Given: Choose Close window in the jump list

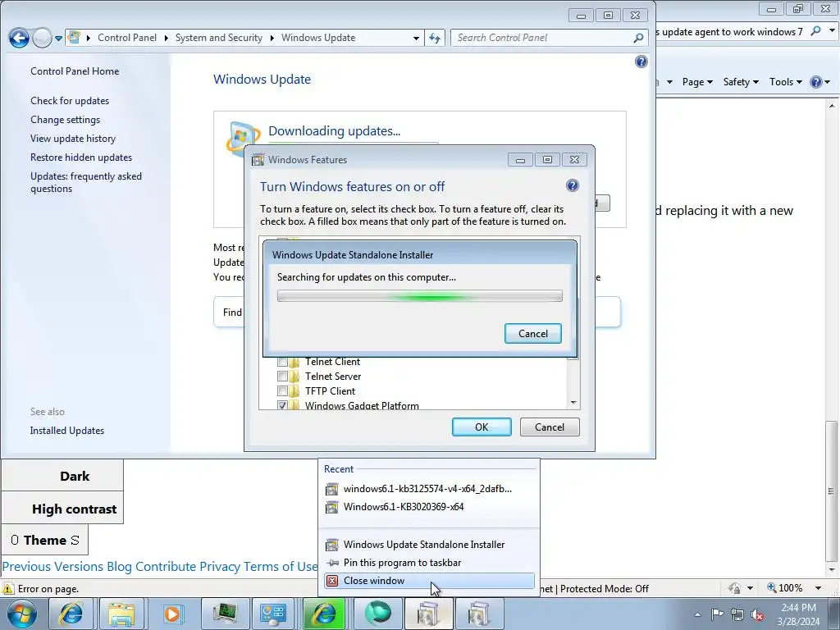Looking at the screenshot, I should pyautogui.click(x=428, y=581).
